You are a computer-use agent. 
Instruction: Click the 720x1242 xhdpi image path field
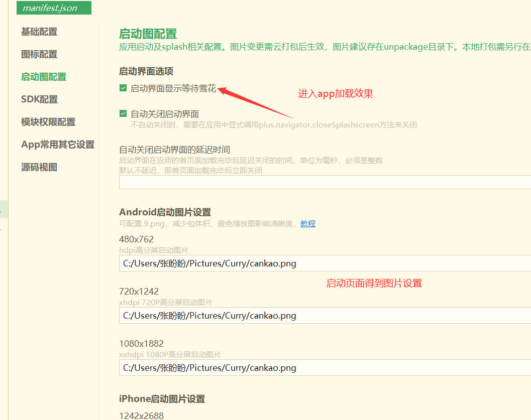point(325,316)
